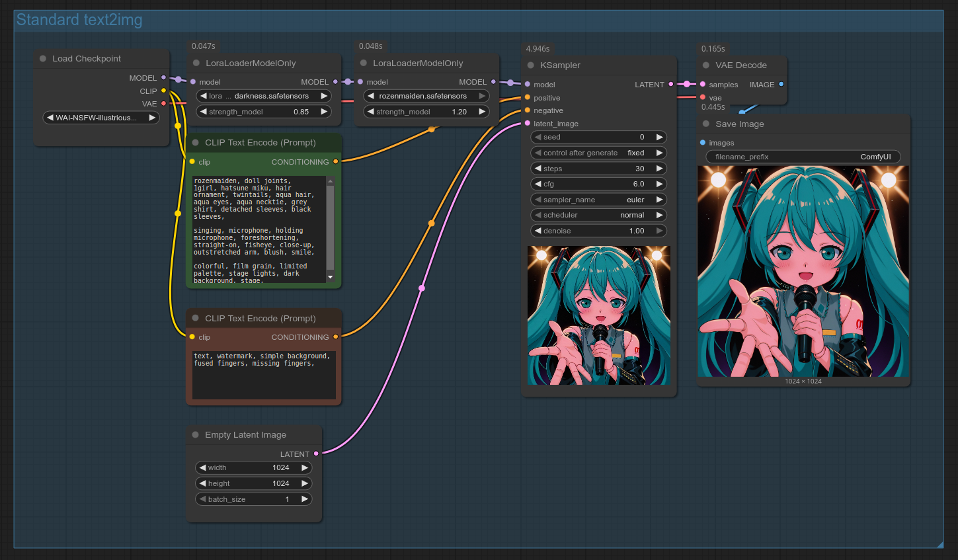Collapse the KSampler node using its dot
958x560 pixels.
point(531,65)
